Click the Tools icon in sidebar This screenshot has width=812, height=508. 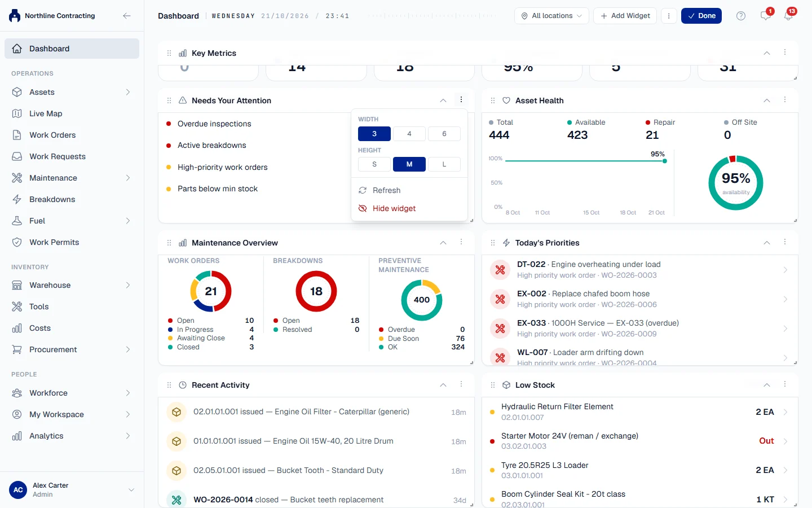tap(17, 306)
